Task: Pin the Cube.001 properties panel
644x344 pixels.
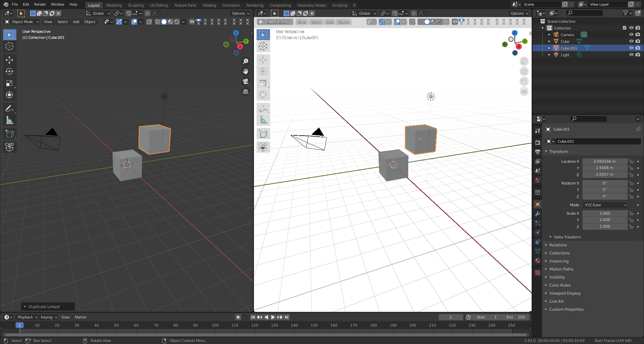Action: (638, 129)
